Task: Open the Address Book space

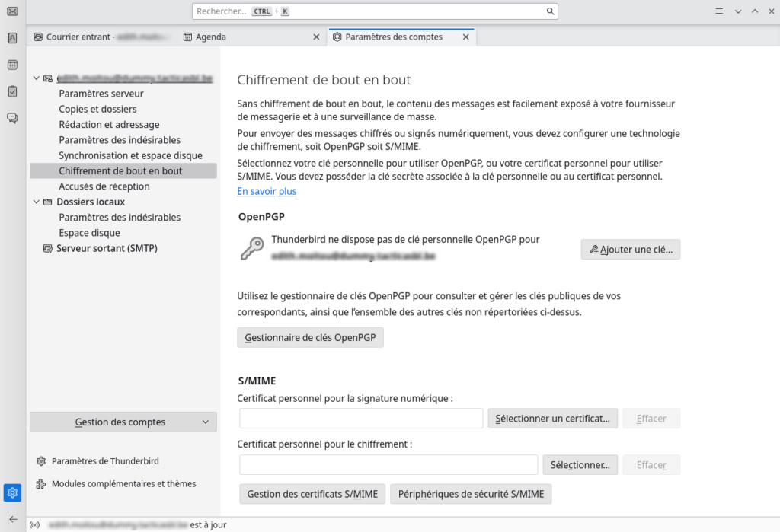Action: (12, 38)
